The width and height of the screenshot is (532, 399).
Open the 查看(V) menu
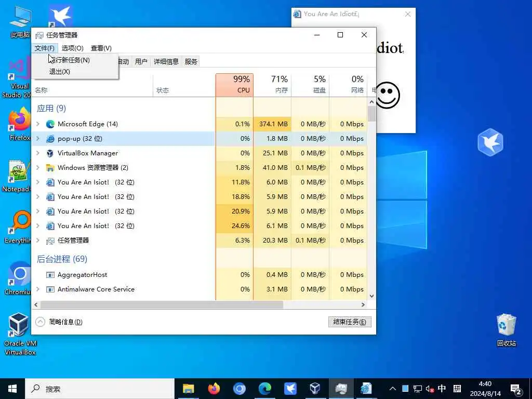coord(101,48)
